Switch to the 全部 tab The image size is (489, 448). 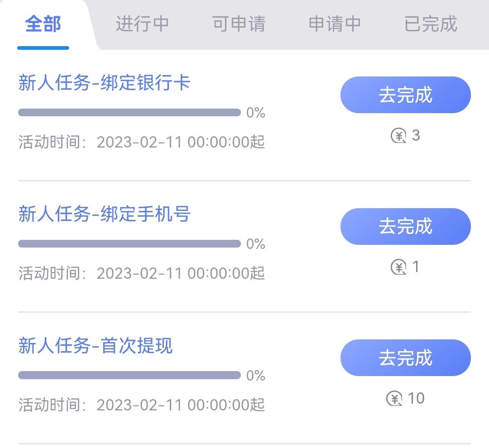pos(43,24)
